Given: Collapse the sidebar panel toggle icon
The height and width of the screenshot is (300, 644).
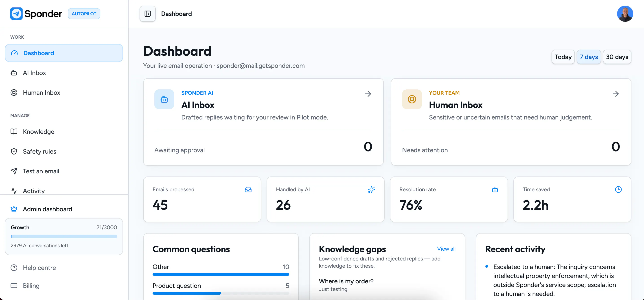Looking at the screenshot, I should 147,14.
